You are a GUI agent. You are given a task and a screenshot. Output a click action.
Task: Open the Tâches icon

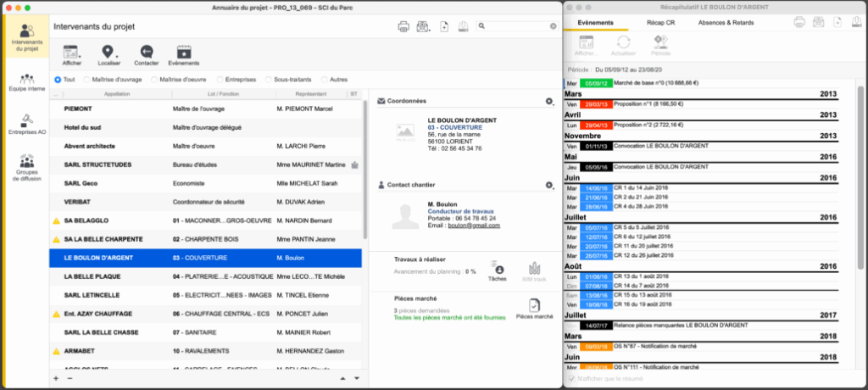coord(498,269)
